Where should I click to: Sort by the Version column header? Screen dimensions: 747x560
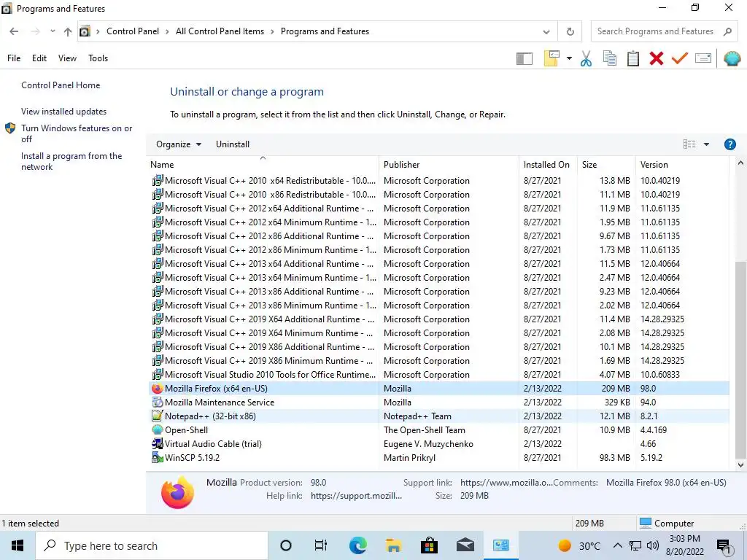(682, 165)
